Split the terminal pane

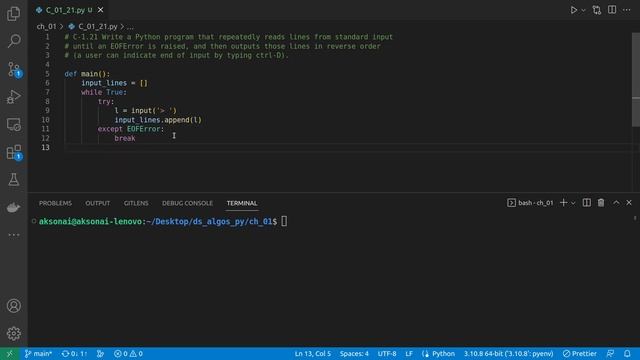click(x=587, y=202)
